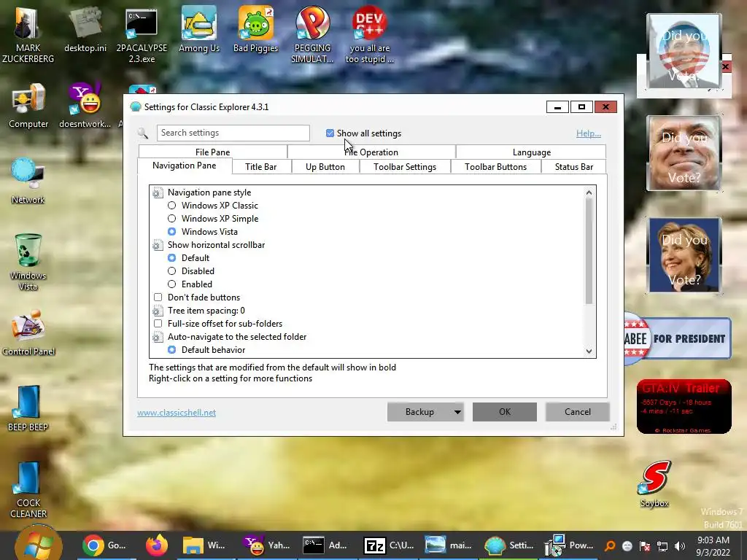This screenshot has width=747, height=560.
Task: Select the Computer desktop icon
Action: click(28, 106)
